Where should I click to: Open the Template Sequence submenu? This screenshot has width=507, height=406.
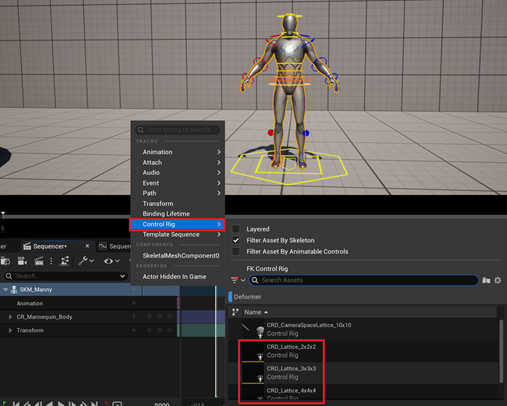click(x=178, y=234)
